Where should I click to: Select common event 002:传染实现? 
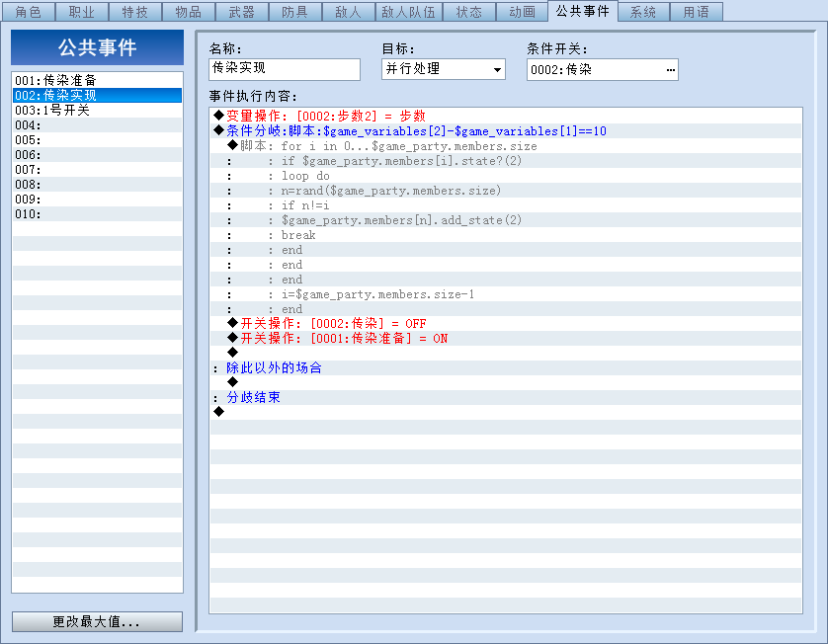[x=97, y=95]
